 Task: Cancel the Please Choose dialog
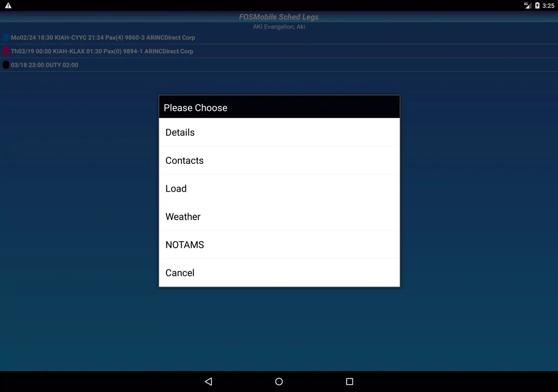[x=180, y=272]
